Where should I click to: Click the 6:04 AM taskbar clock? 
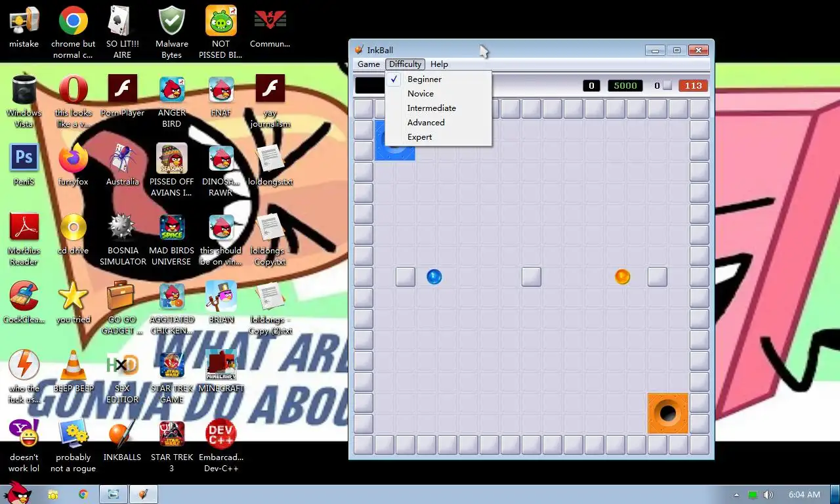point(805,495)
